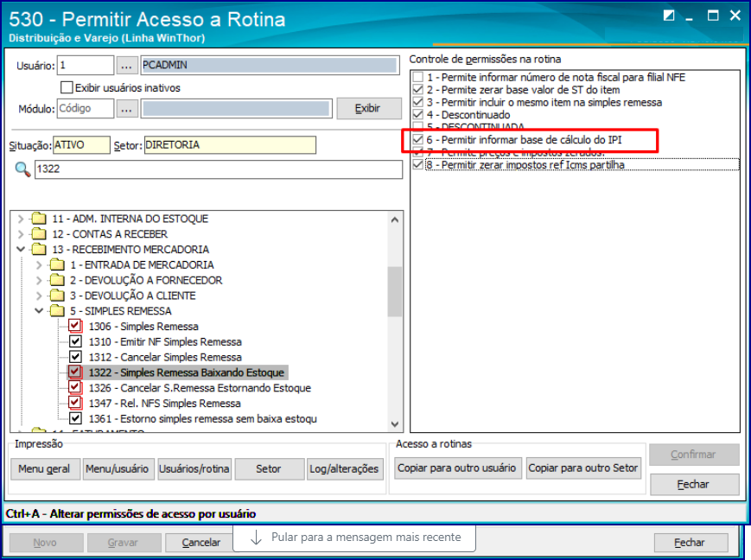The image size is (751, 560).
Task: Expand 3 - DEVOLUÇÃO A CLIENTE node
Action: (x=39, y=296)
